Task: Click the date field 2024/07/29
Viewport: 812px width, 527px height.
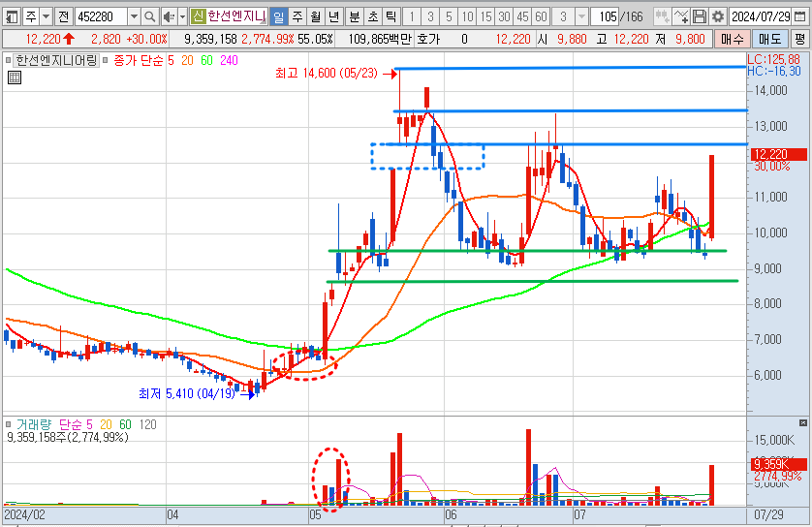Action: click(x=761, y=17)
